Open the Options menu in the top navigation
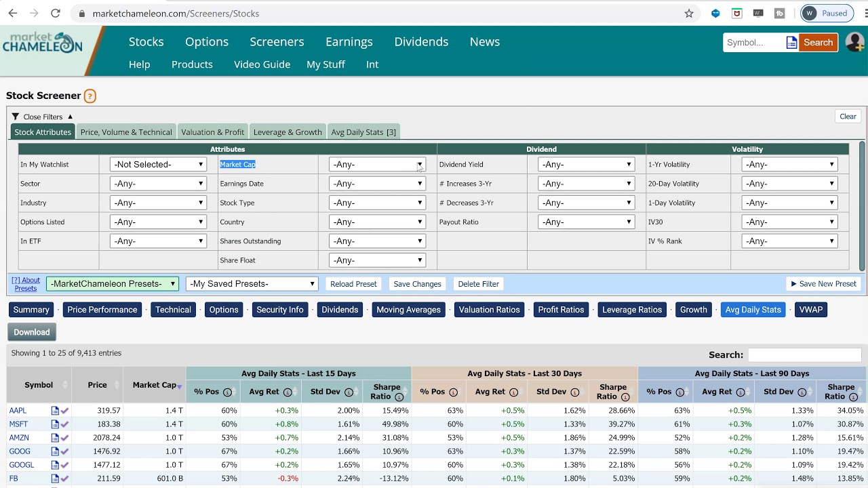Image resolution: width=868 pixels, height=488 pixels. coord(207,42)
